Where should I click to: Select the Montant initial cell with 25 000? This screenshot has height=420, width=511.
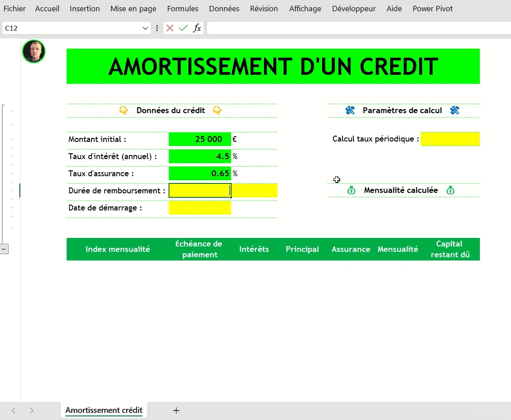(200, 139)
